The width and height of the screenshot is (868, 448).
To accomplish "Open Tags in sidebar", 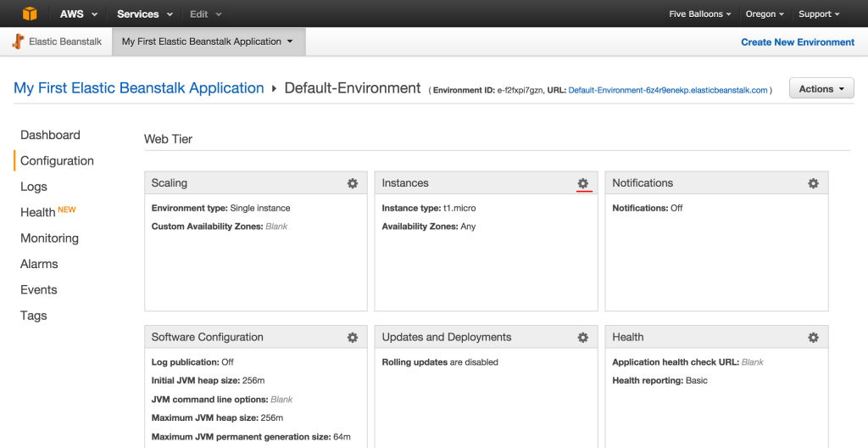I will click(34, 316).
